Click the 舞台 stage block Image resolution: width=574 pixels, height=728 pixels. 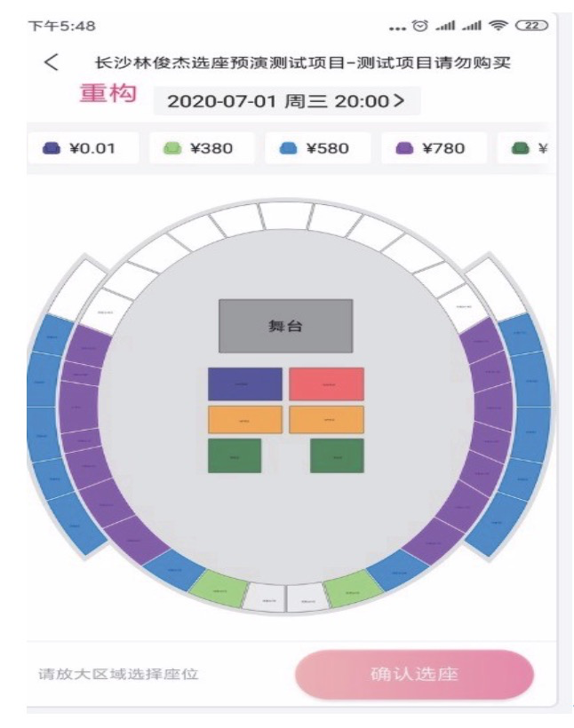point(285,326)
